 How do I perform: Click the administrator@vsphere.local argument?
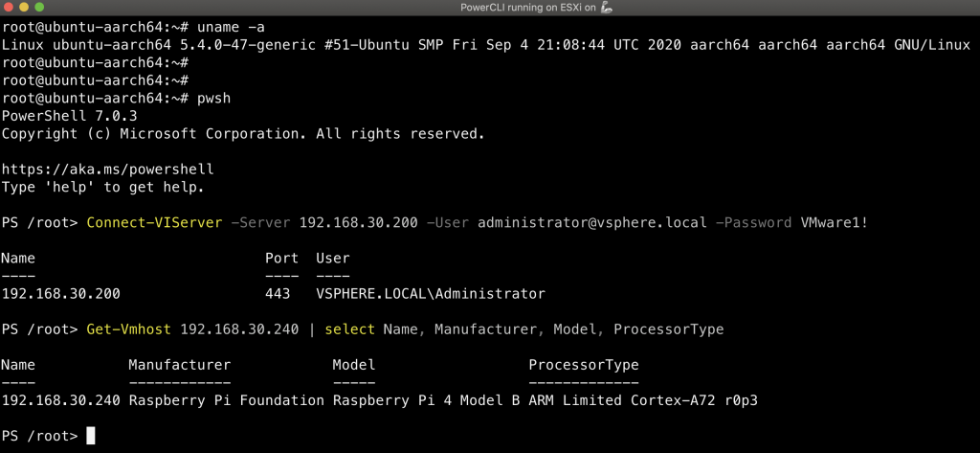point(591,222)
